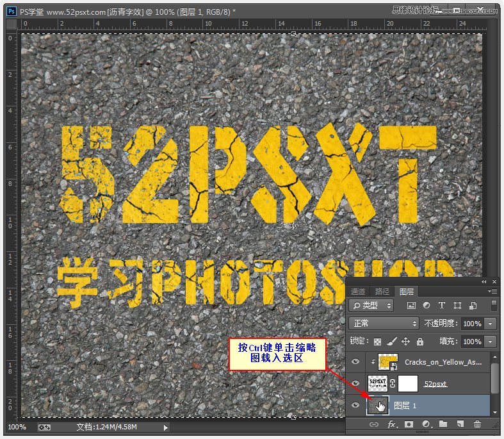Click the document size 文档:1.24M/4.58M text

click(x=106, y=427)
